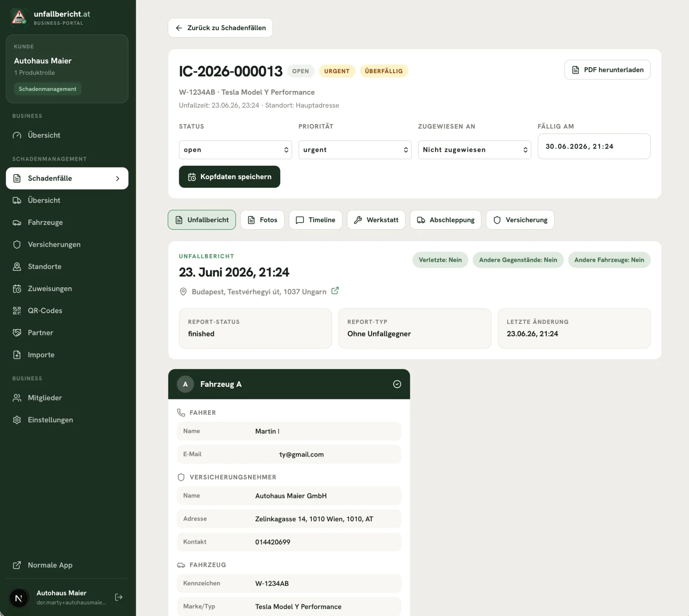Open Mitglieder in the sidebar
689x616 pixels.
click(x=67, y=398)
